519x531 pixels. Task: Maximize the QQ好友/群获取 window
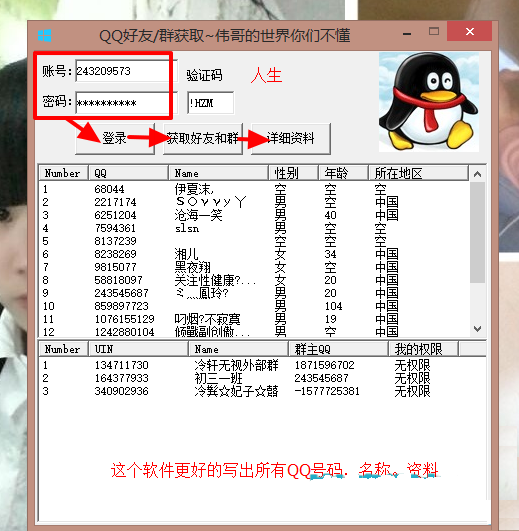coord(434,31)
